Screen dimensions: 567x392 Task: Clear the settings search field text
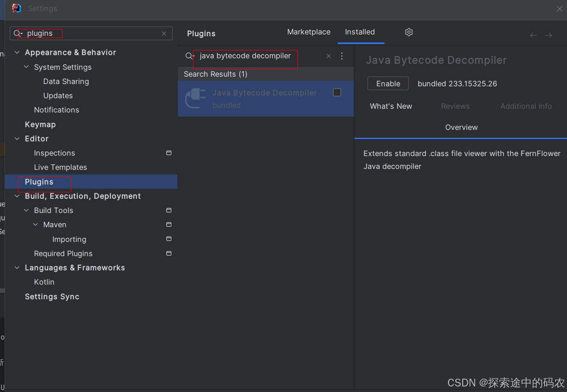tap(164, 34)
